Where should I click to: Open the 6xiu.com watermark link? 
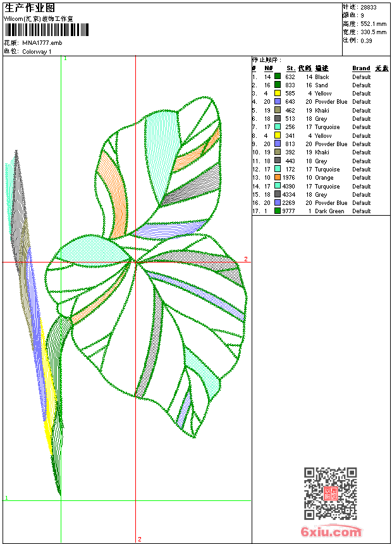331,532
